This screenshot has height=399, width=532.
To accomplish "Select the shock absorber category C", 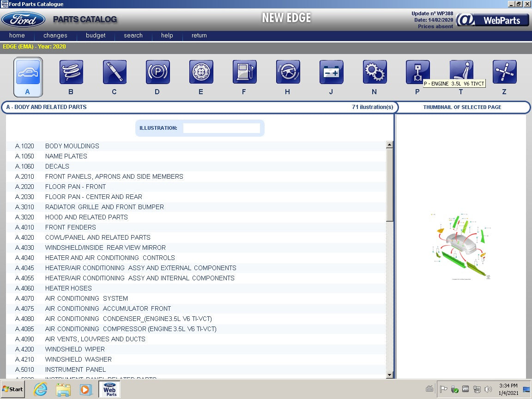I will tap(115, 73).
